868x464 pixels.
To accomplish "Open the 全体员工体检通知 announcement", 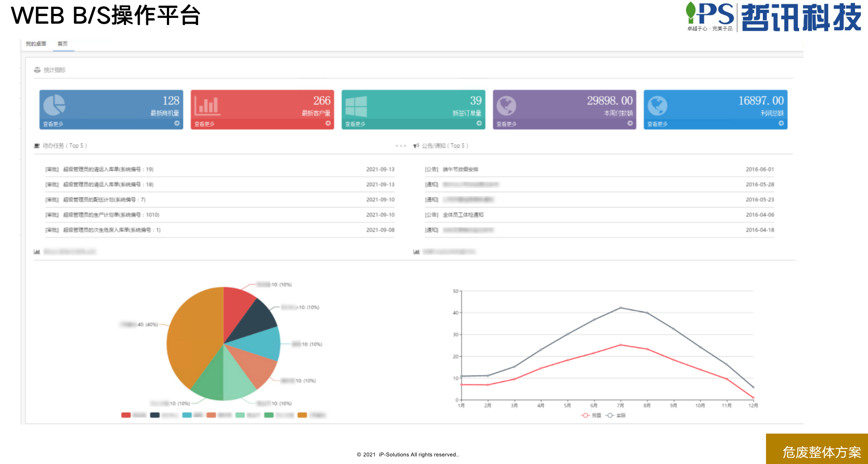I will click(463, 215).
